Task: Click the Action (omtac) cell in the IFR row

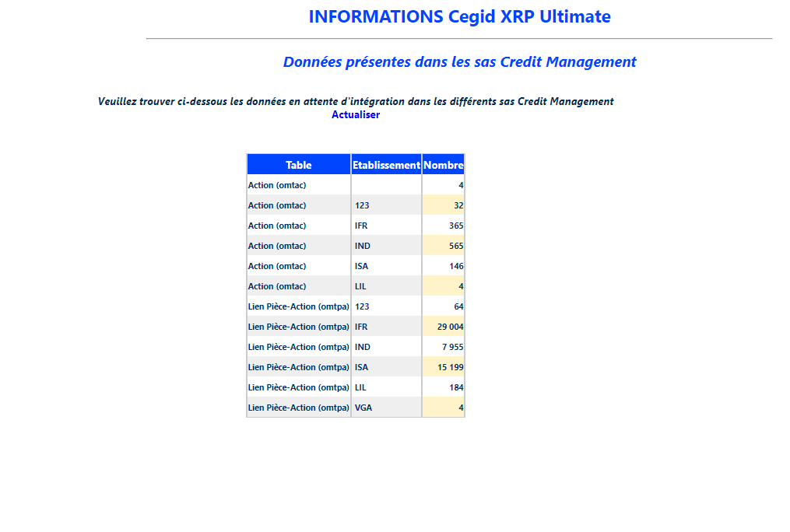Action: [299, 226]
